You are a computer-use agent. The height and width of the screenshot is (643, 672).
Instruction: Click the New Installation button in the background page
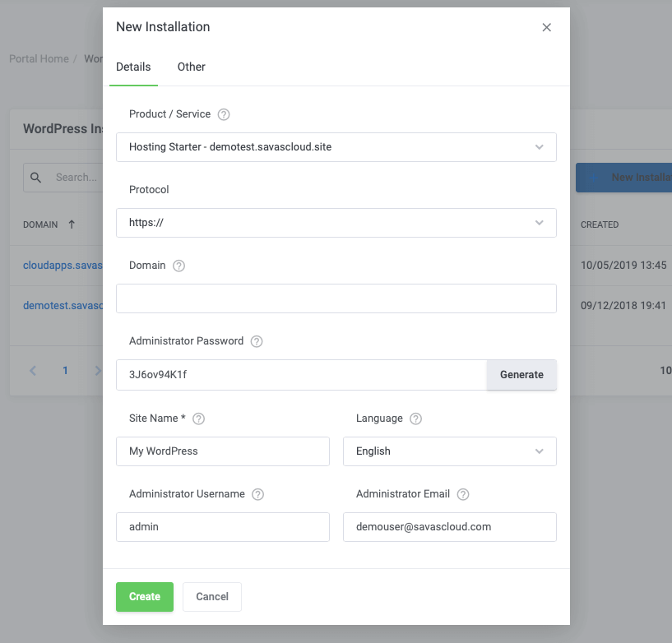coord(623,178)
